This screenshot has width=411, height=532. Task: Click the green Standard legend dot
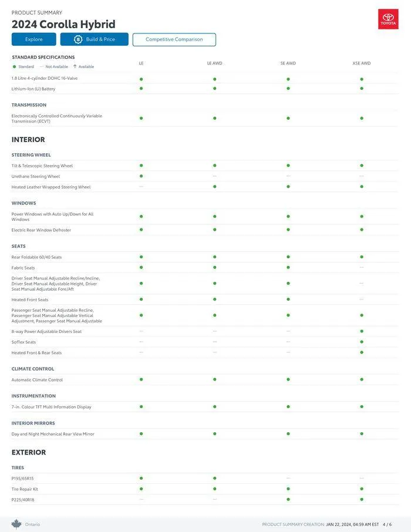click(14, 67)
